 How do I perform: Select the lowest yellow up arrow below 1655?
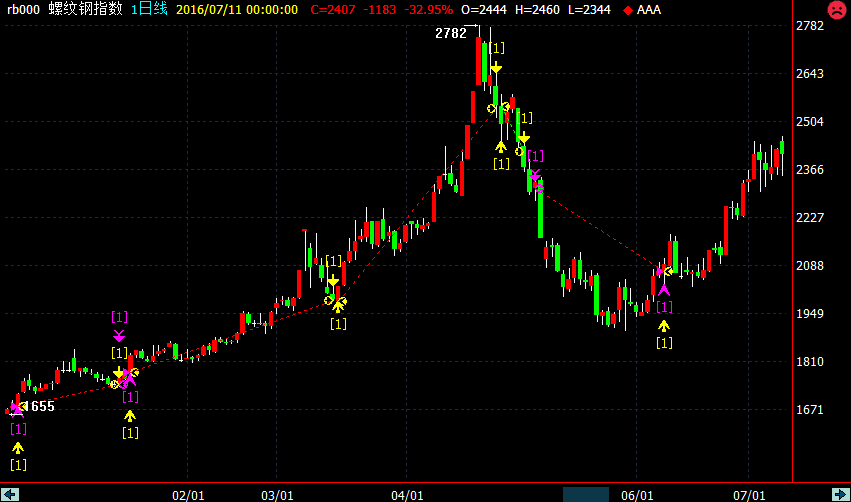pyautogui.click(x=18, y=448)
